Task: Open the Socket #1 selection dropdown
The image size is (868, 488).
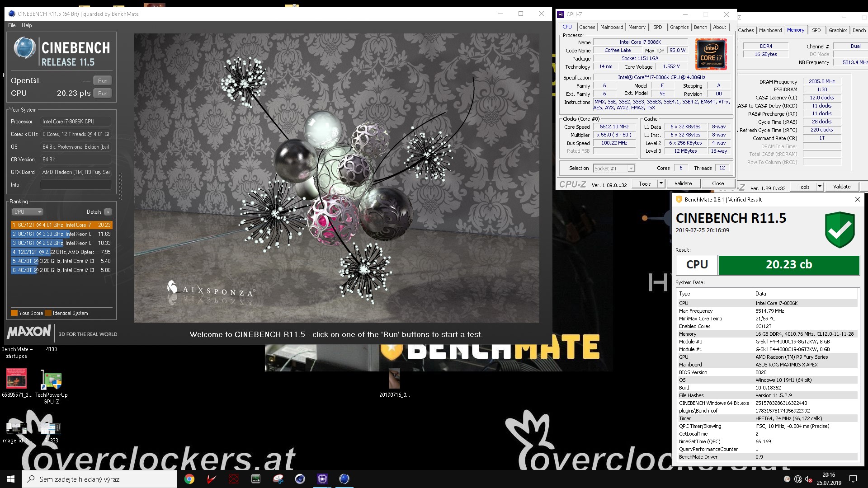Action: (x=614, y=168)
